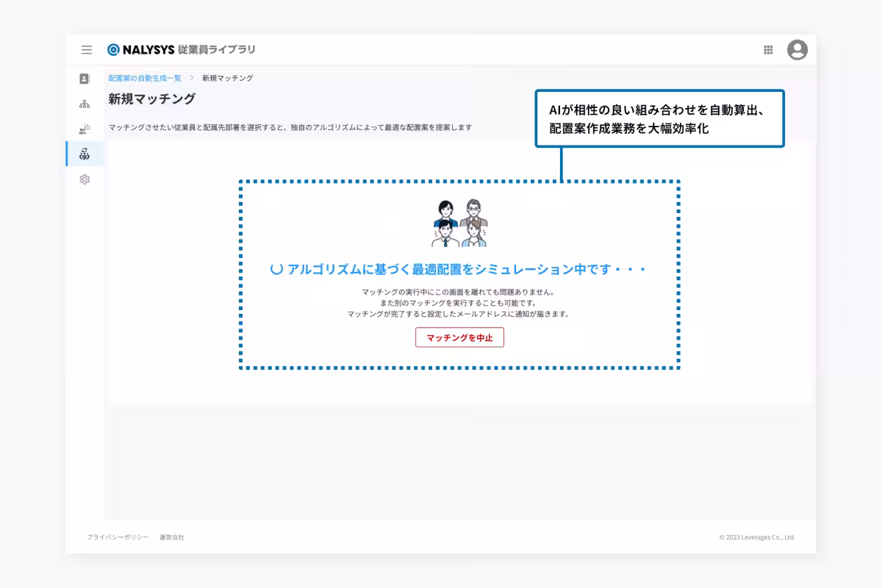Click the team members illustration
The height and width of the screenshot is (588, 882).
[459, 221]
